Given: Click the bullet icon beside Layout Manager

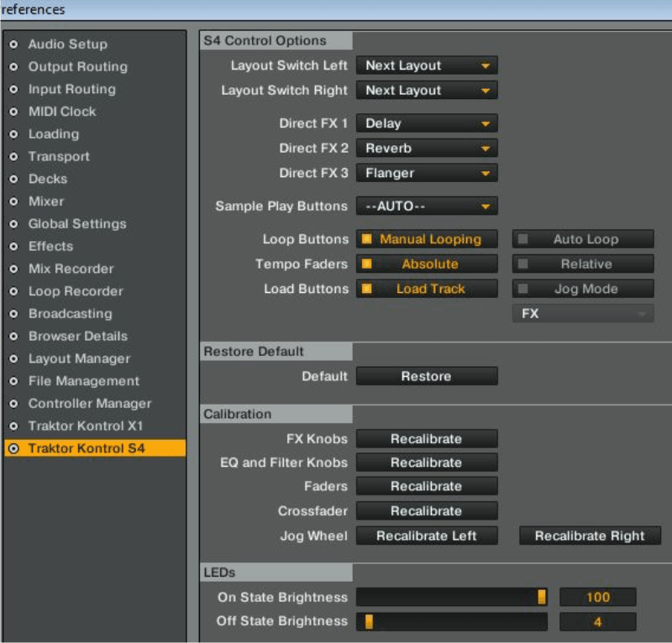Looking at the screenshot, I should point(13,358).
